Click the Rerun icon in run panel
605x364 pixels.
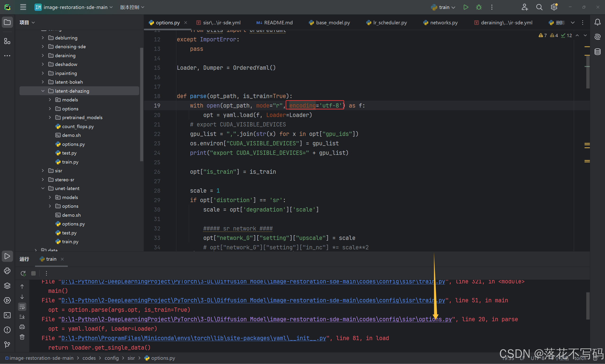[23, 273]
